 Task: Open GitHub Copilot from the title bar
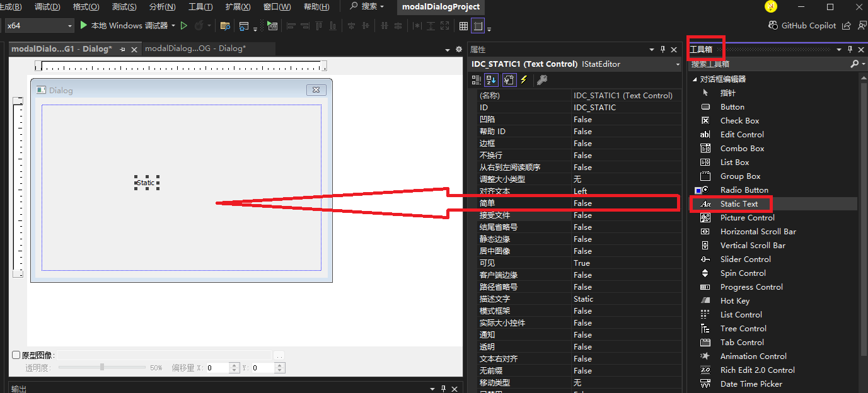click(x=809, y=26)
